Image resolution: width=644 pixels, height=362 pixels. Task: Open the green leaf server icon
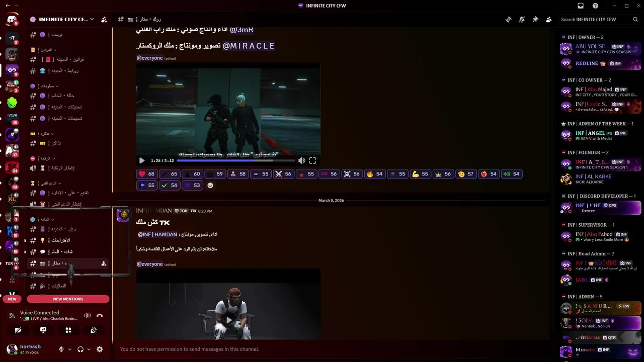(12, 103)
